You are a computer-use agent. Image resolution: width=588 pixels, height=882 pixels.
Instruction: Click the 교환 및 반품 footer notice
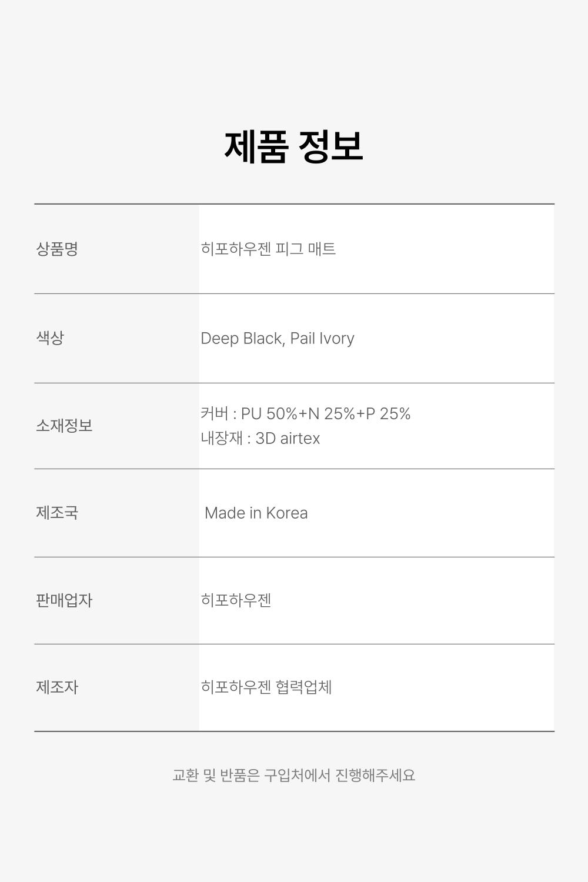pos(294,775)
